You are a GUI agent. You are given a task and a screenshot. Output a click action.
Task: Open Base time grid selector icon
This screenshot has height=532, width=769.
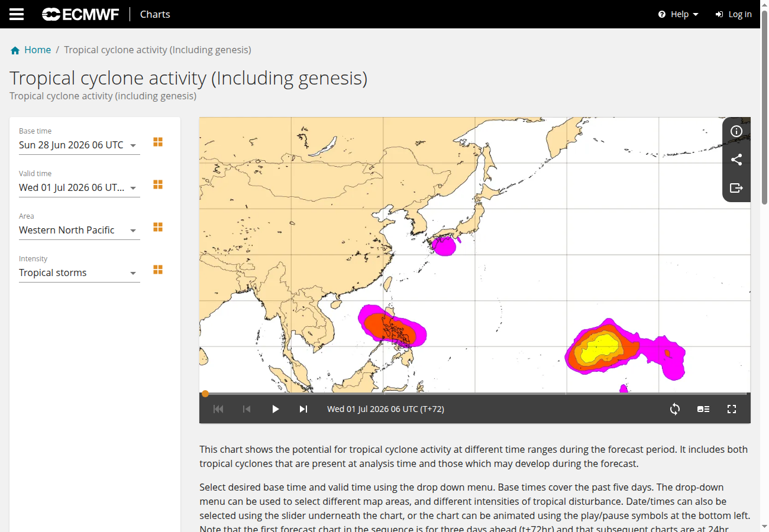coord(158,142)
